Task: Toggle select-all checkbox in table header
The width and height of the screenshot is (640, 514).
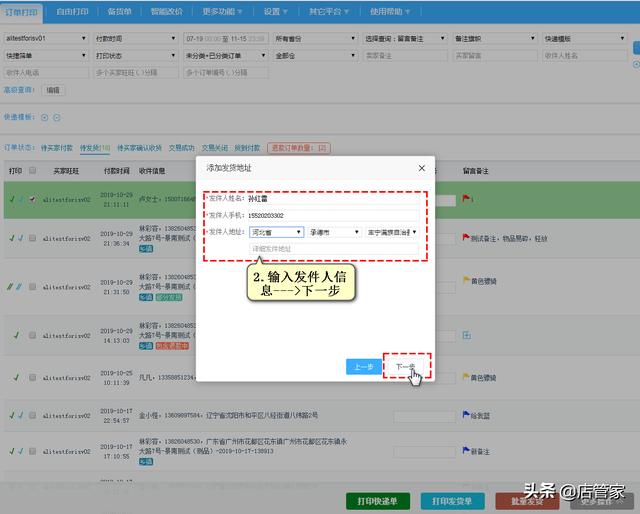Action: click(x=33, y=171)
